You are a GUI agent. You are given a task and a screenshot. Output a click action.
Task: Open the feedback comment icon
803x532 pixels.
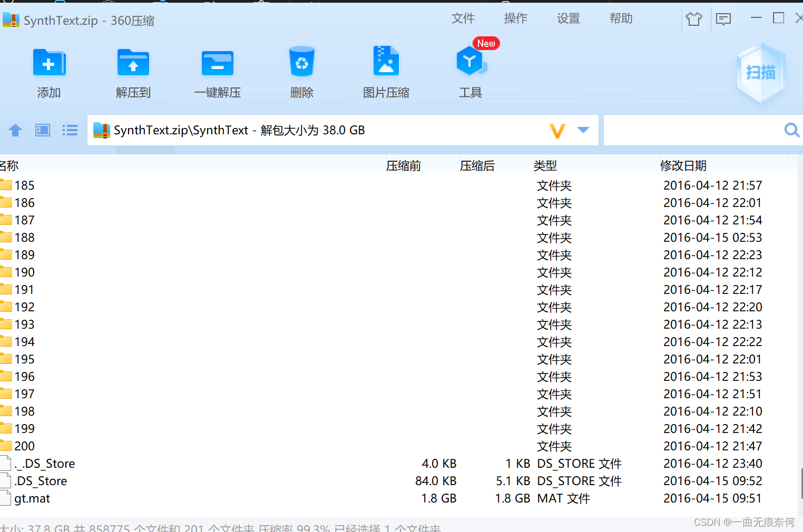point(723,19)
